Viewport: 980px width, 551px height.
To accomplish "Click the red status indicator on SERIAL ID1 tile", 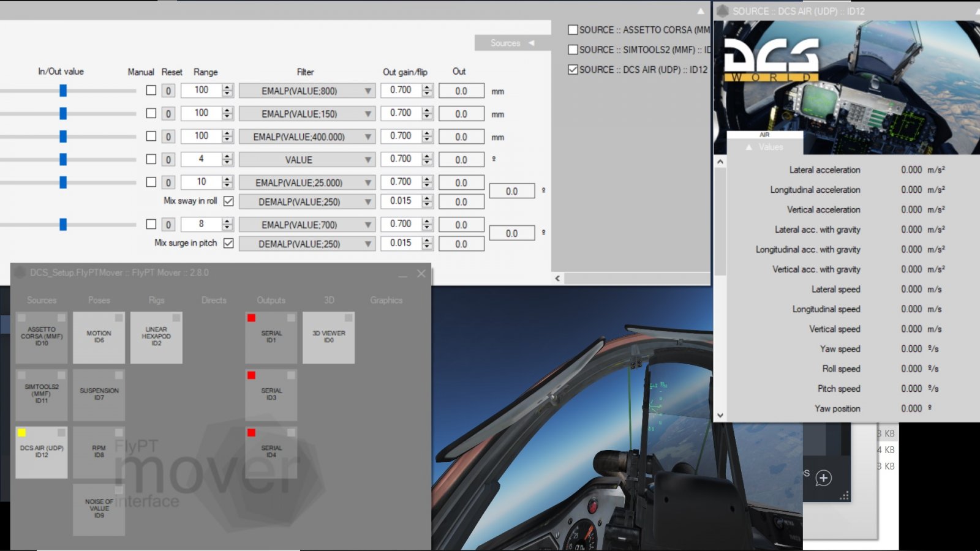I will (x=251, y=318).
